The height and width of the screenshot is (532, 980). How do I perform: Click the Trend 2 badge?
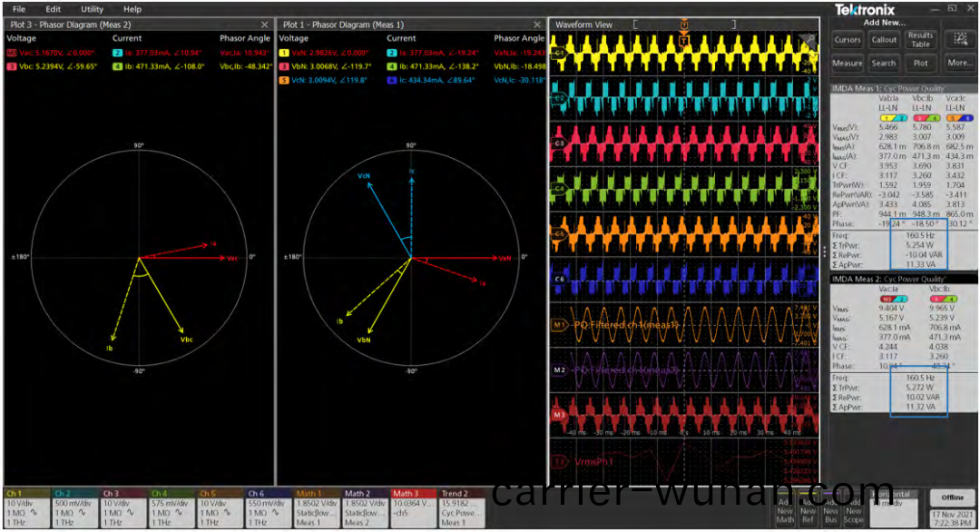[x=463, y=508]
